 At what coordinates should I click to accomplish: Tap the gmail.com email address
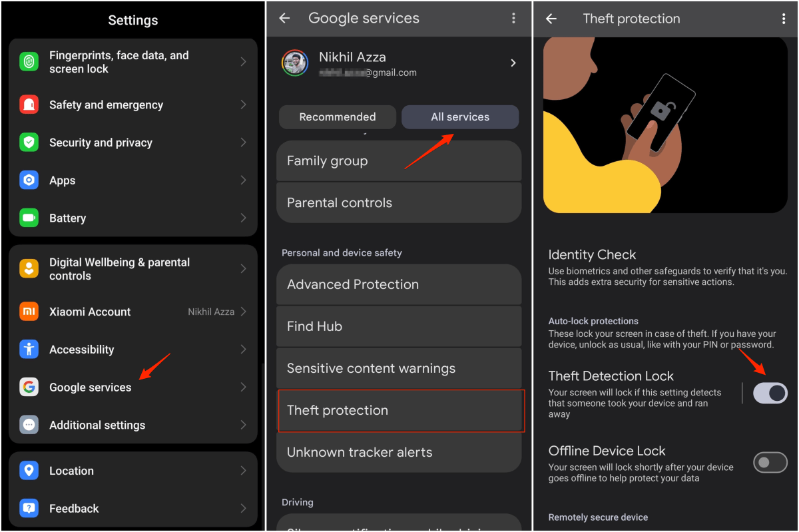tap(368, 73)
